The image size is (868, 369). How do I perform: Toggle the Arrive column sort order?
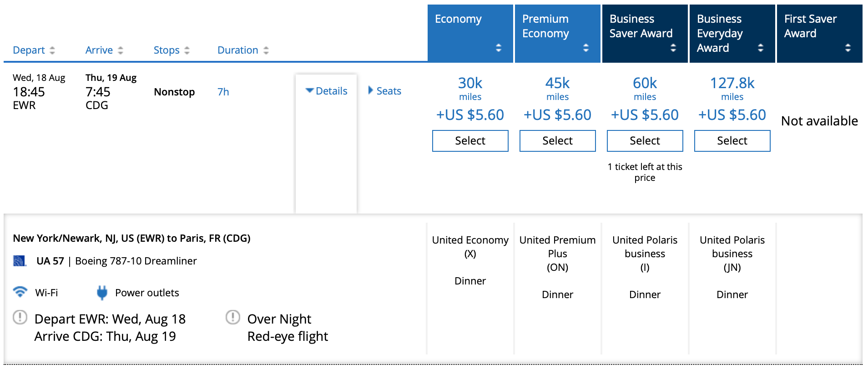click(120, 50)
